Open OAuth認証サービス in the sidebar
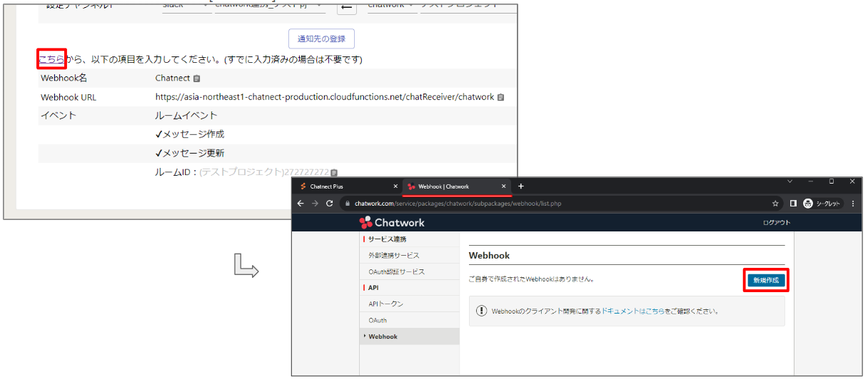 pyautogui.click(x=410, y=271)
